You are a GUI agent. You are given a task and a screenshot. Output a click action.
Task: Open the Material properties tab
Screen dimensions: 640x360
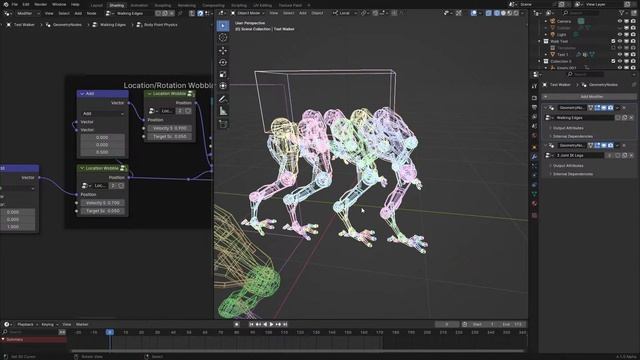[534, 204]
